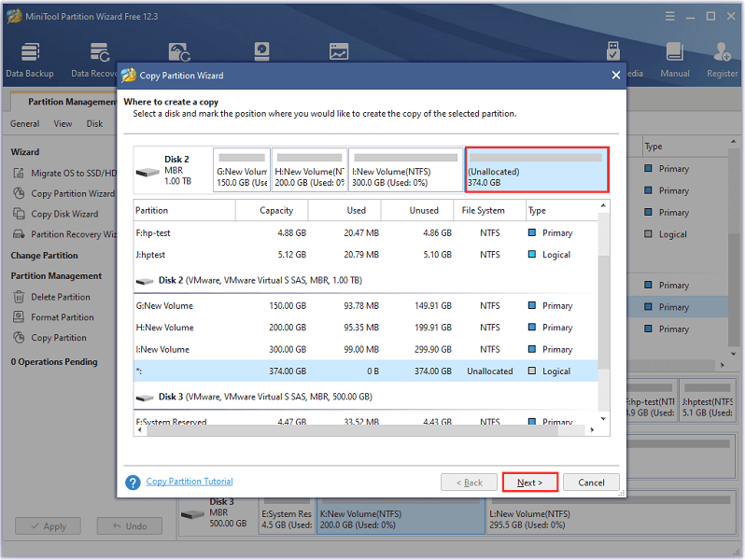Select the F:hp-test partition row
Image resolution: width=745 pixels, height=560 pixels.
point(365,233)
